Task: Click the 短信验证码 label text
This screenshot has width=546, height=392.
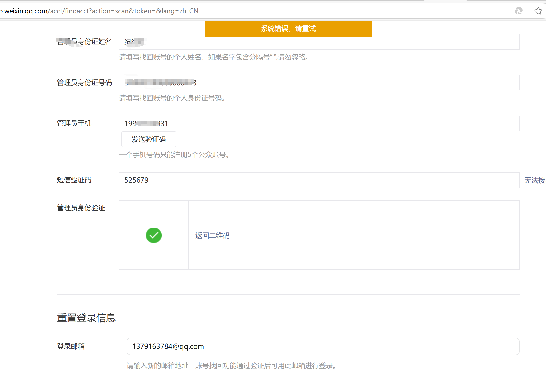Action: (x=74, y=180)
